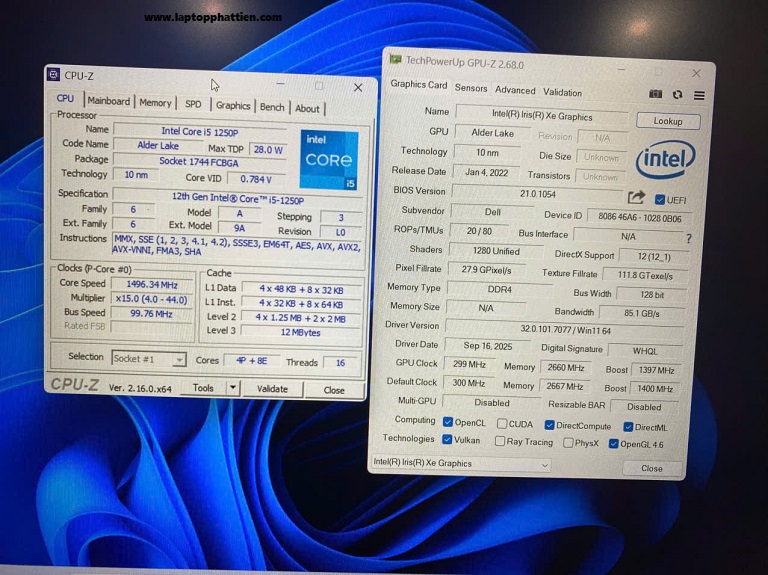Open the Intel Iris Xe Graphics GPU selector
768x575 pixels.
tap(460, 464)
